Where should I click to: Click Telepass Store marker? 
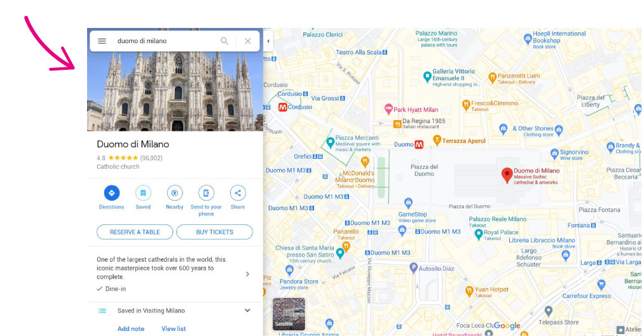(x=548, y=311)
